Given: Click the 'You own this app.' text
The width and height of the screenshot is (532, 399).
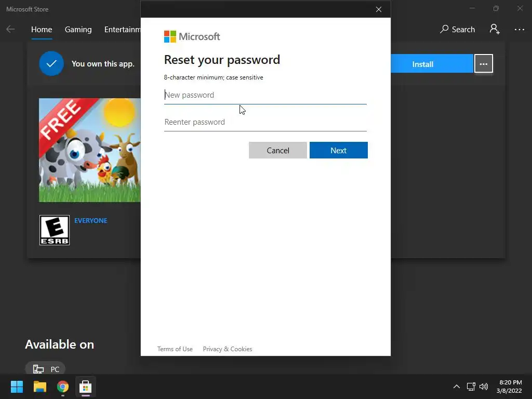Looking at the screenshot, I should point(103,64).
